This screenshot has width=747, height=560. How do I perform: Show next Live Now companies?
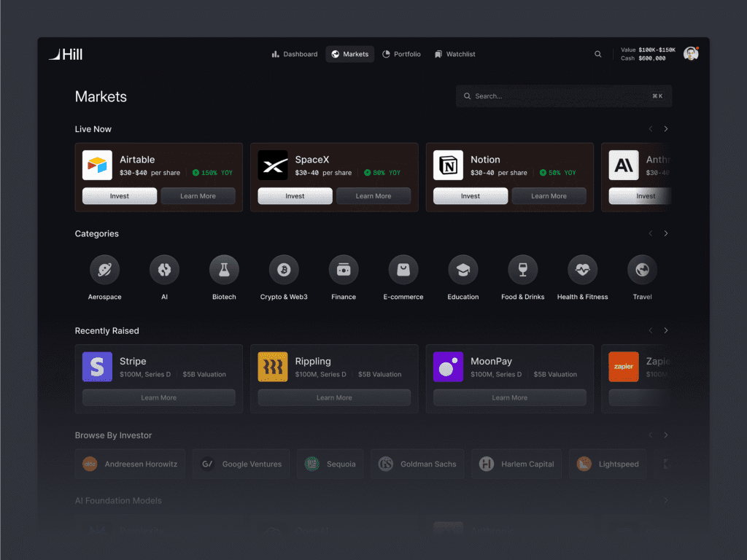(x=666, y=129)
